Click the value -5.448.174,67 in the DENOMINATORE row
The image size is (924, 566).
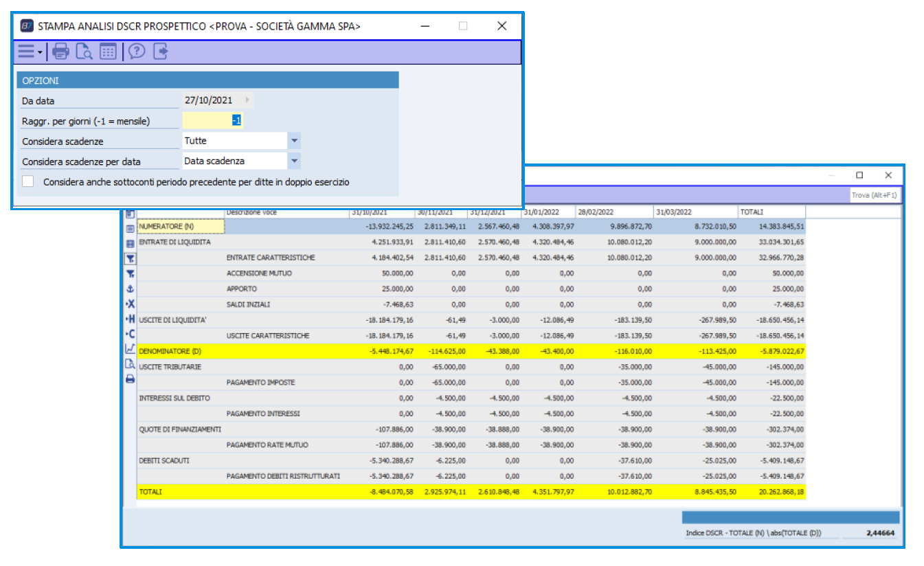click(x=391, y=351)
